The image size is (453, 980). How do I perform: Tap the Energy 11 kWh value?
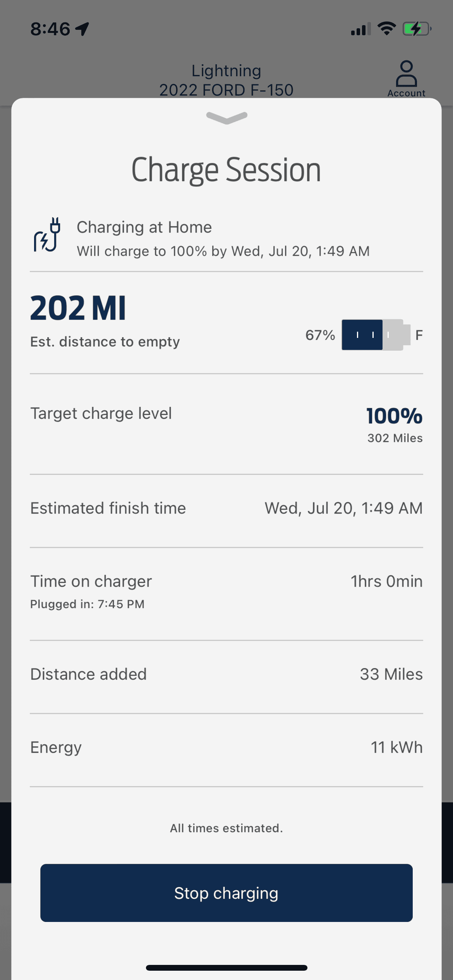click(396, 747)
